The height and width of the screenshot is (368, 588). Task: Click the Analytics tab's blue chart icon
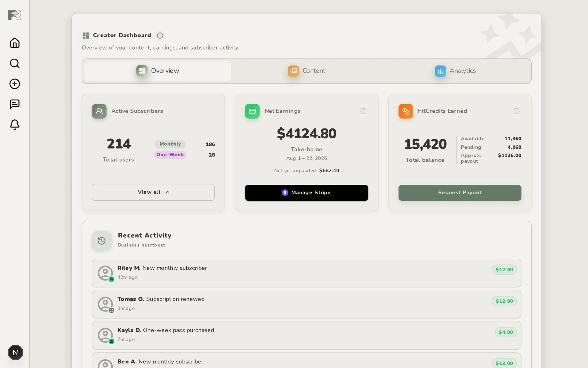440,71
